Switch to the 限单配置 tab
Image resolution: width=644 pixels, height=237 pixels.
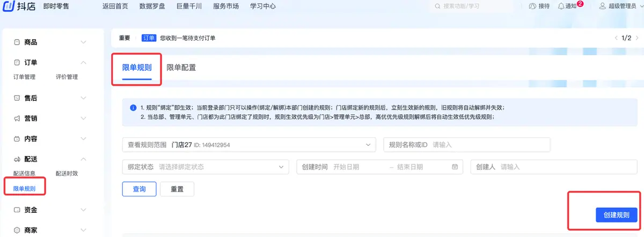[x=181, y=68]
